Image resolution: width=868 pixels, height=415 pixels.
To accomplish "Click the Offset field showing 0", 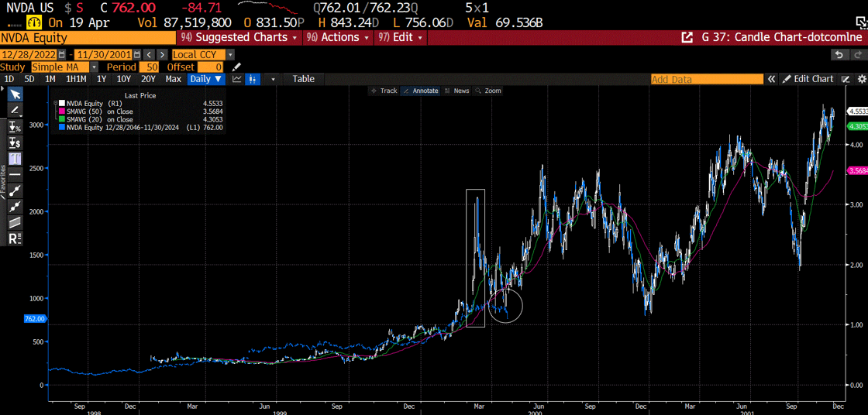I will tap(210, 67).
